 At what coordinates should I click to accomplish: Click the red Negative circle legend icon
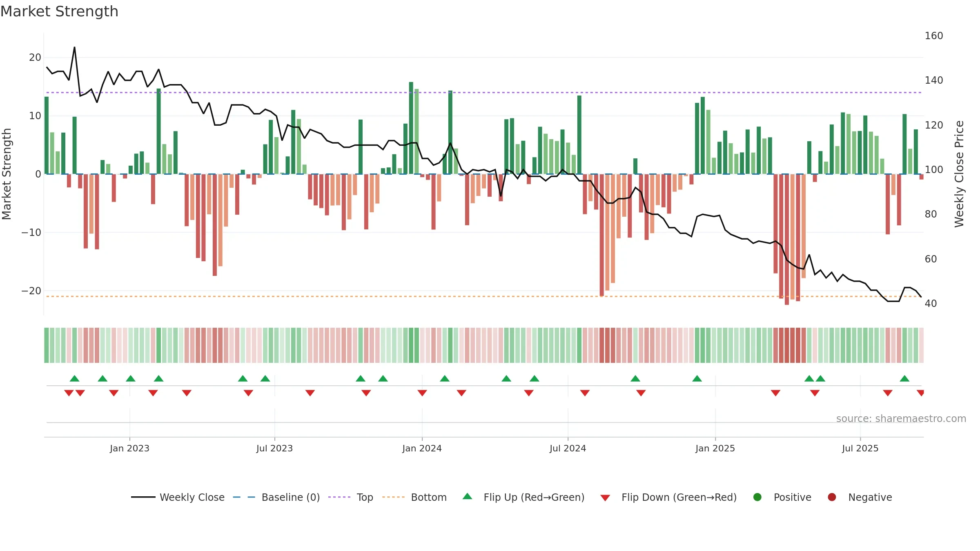(x=832, y=497)
